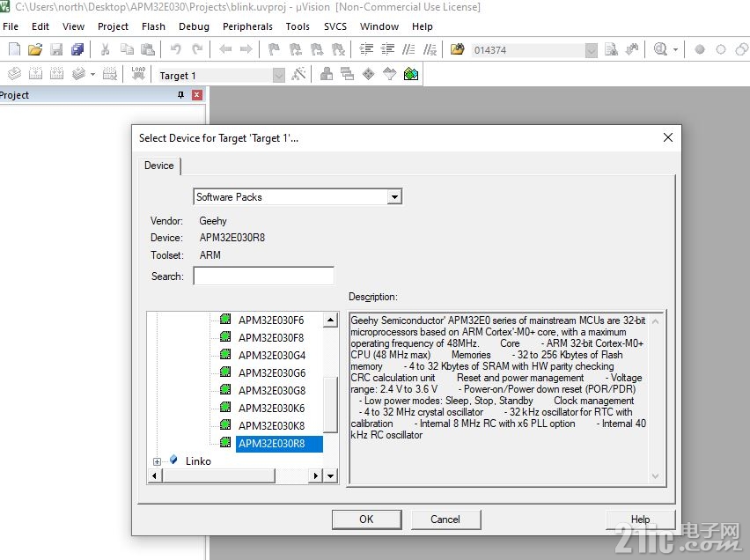
Task: Open find in files folder icon
Action: 457,49
